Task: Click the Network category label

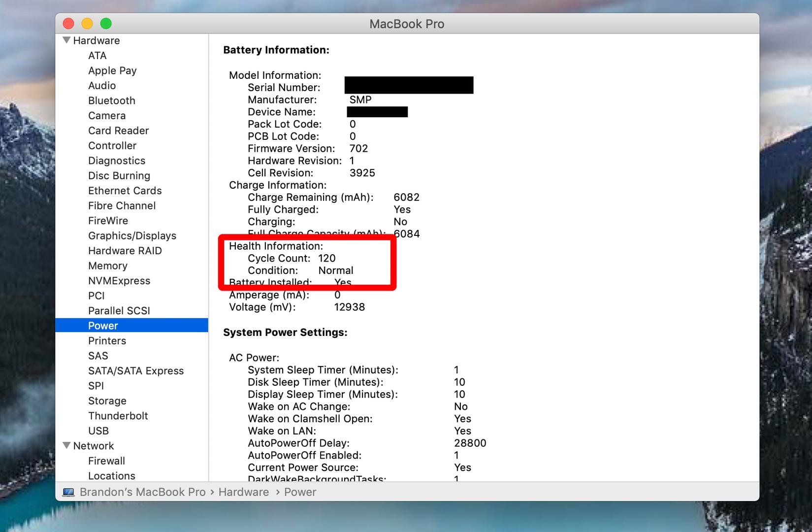Action: point(94,446)
